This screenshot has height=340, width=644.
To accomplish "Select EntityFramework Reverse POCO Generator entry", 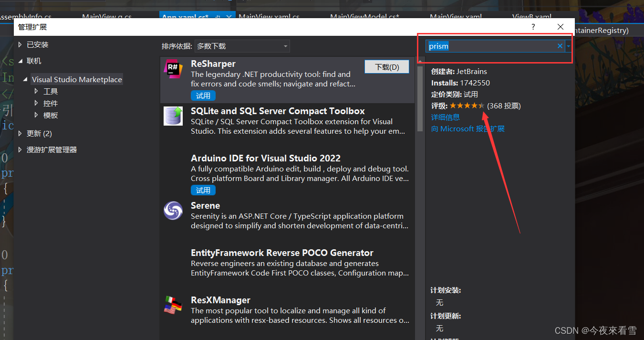I will pos(282,253).
